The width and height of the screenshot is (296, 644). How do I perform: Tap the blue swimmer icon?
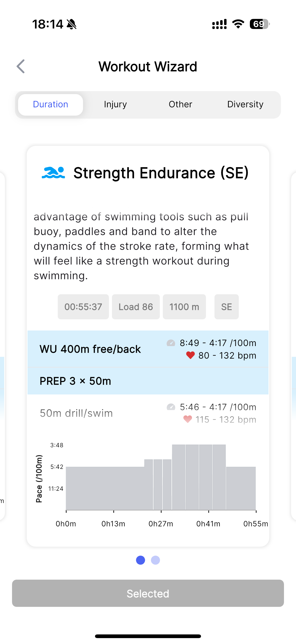coord(53,172)
